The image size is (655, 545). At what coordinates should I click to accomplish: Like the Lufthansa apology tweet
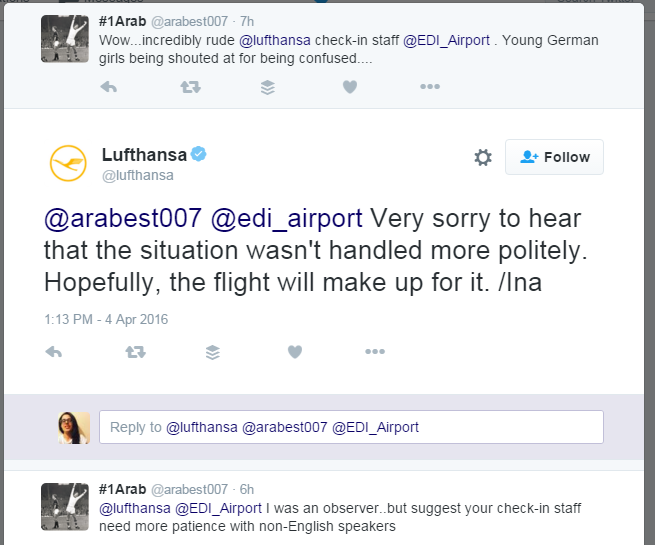(295, 352)
